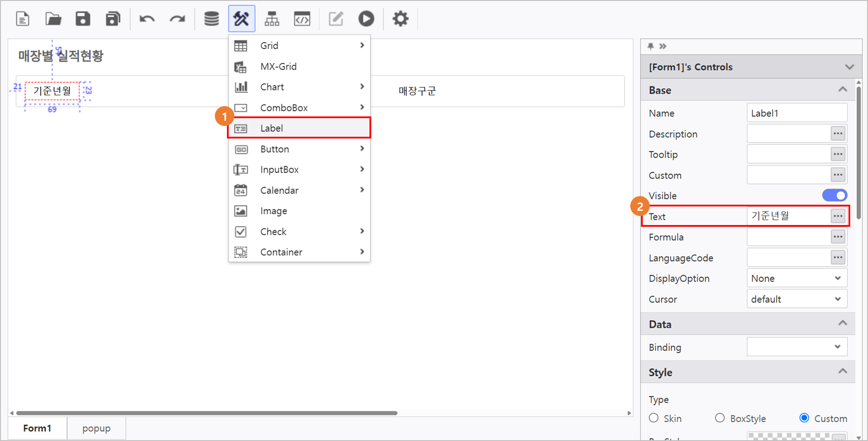Run the form with the play icon
The height and width of the screenshot is (441, 868).
366,19
